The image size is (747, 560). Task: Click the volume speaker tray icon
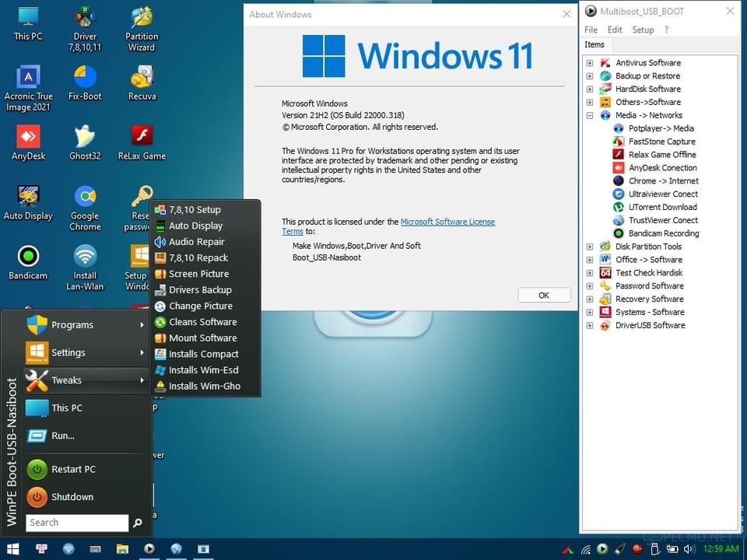689,549
